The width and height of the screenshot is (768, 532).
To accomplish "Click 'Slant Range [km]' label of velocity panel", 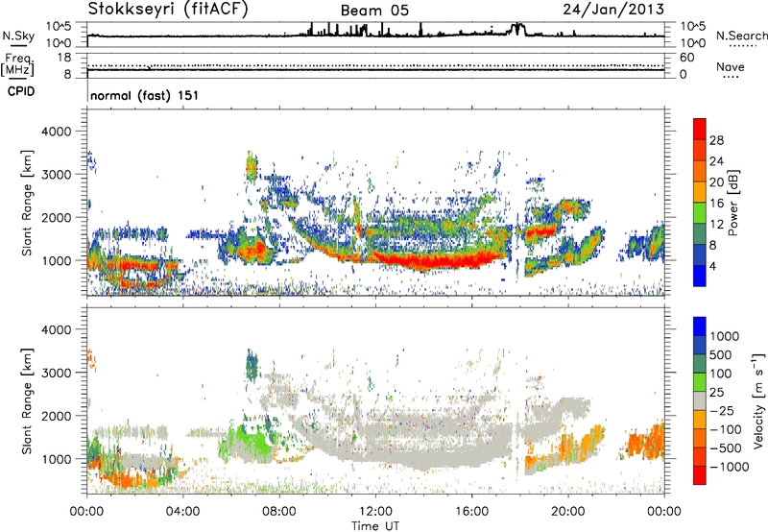I will [27, 400].
